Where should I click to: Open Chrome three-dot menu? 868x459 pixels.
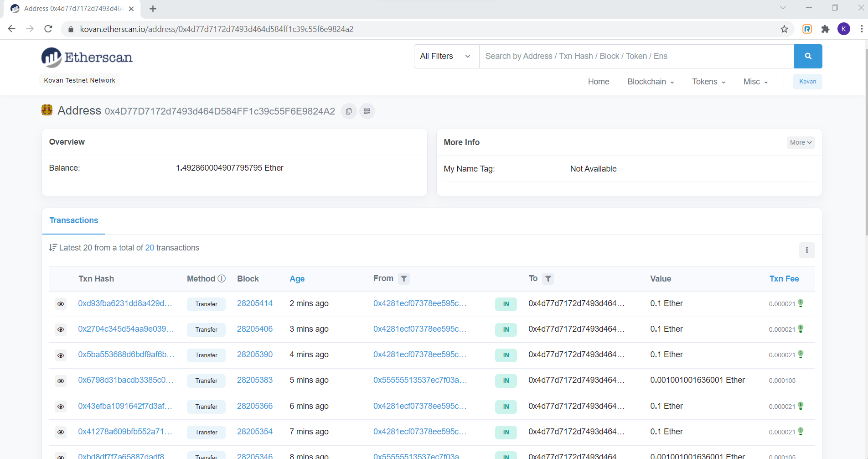coord(861,29)
